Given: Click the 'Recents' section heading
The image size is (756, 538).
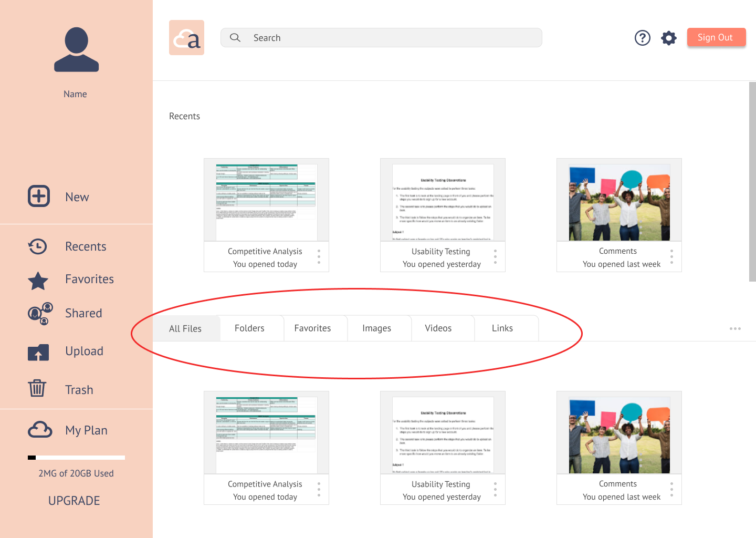Looking at the screenshot, I should tap(184, 116).
